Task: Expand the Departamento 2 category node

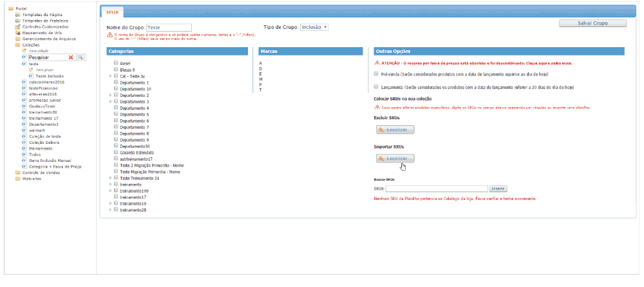Action: click(x=110, y=95)
